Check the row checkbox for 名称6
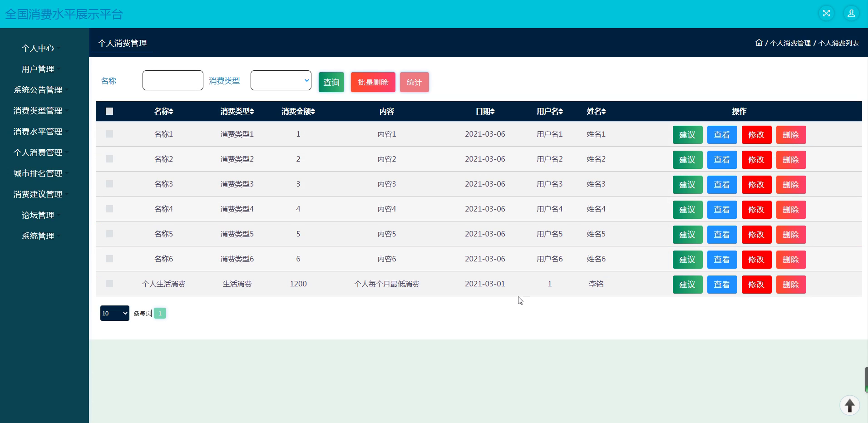This screenshot has width=868, height=423. click(109, 259)
